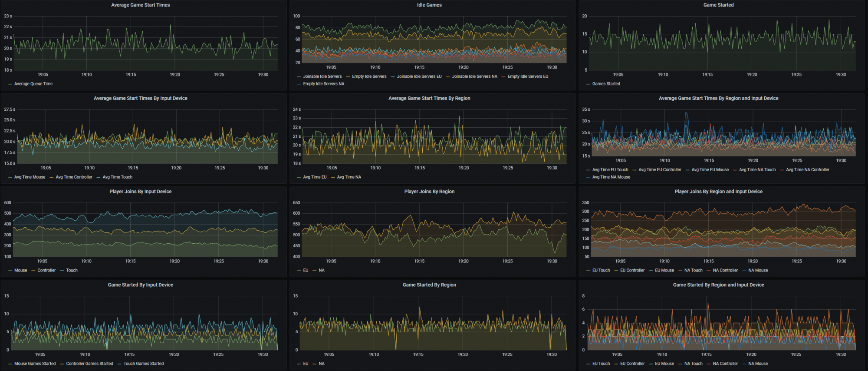
Task: Select the Avg Time EU legend entry
Action: (x=315, y=177)
